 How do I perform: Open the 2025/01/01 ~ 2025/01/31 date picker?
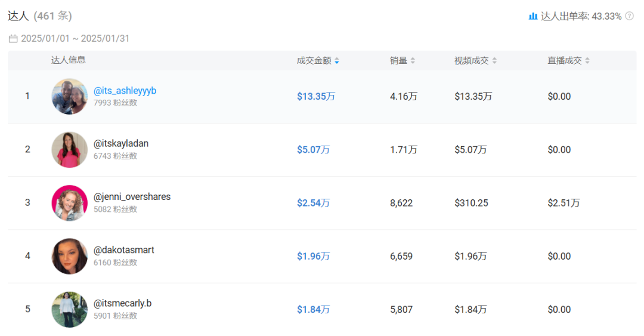75,39
